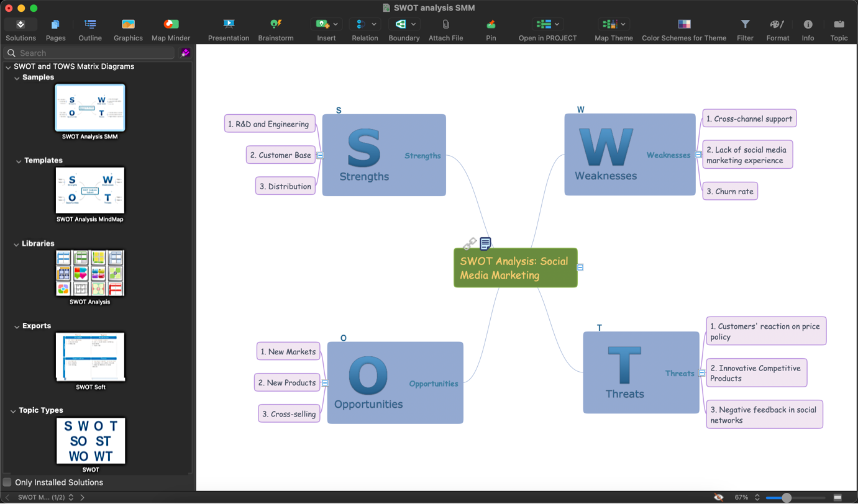858x504 pixels.
Task: Select central topic SWOT Analysis: Social Media Marketing
Action: (516, 268)
